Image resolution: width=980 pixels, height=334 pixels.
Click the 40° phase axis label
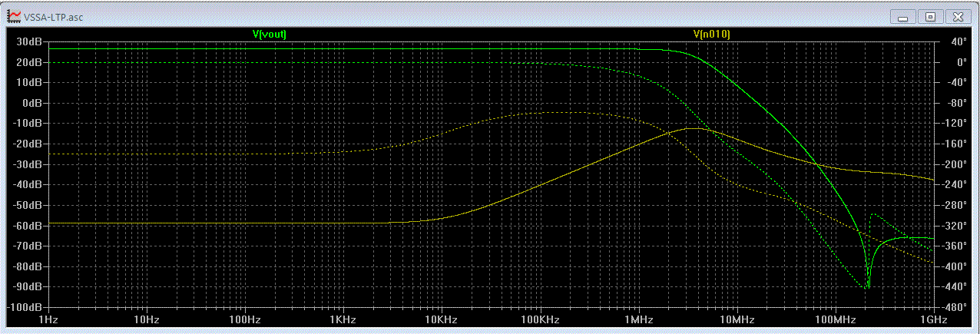[959, 41]
